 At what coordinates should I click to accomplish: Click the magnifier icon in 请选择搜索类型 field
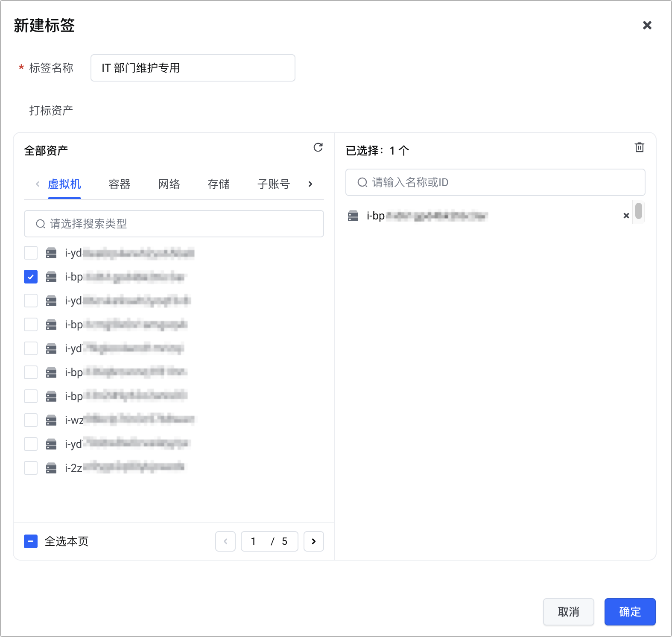click(x=41, y=224)
